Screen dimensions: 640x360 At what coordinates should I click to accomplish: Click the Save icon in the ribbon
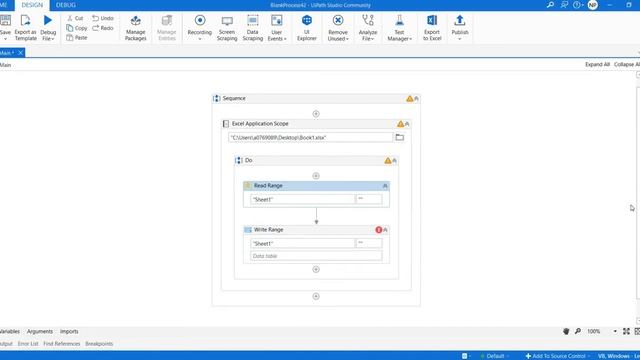click(x=5, y=20)
